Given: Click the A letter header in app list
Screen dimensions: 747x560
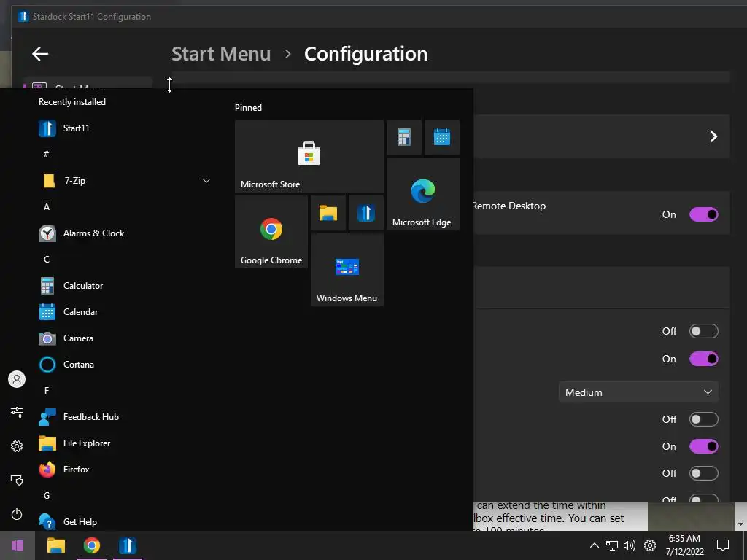Looking at the screenshot, I should (47, 206).
